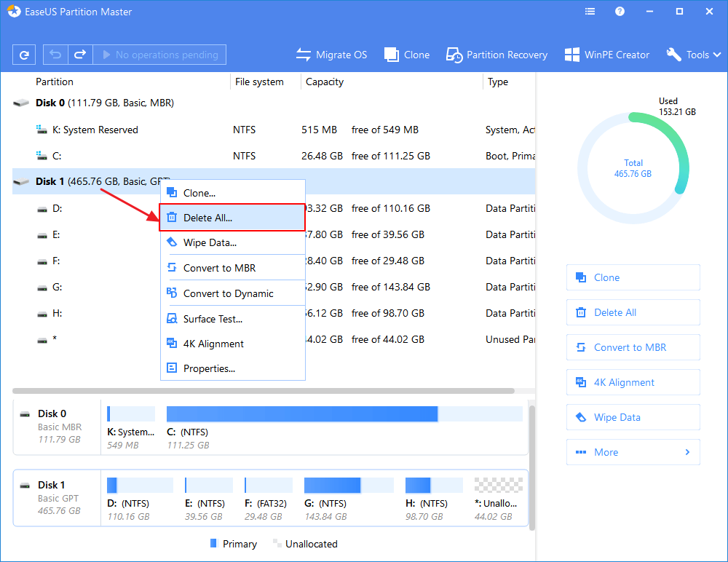
Task: Click the Clone icon in context menu
Action: [x=172, y=192]
